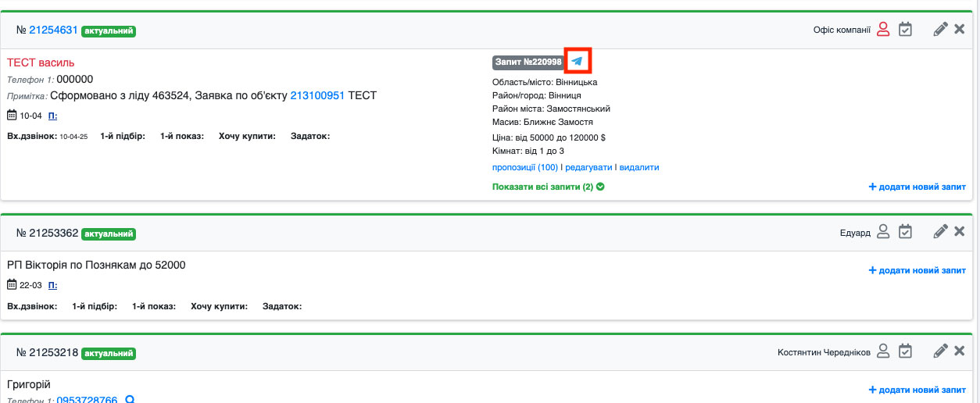The width and height of the screenshot is (980, 403).
Task: Open the П: link dated 10-04
Action: click(52, 116)
